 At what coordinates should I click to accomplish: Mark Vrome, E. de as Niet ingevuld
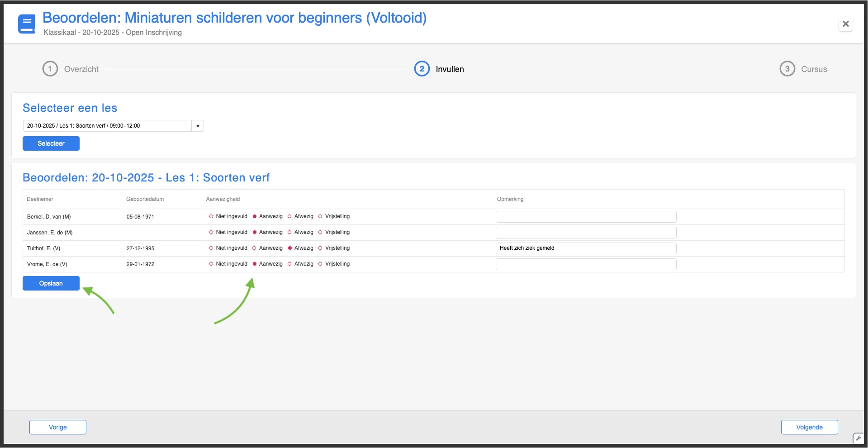tap(211, 264)
